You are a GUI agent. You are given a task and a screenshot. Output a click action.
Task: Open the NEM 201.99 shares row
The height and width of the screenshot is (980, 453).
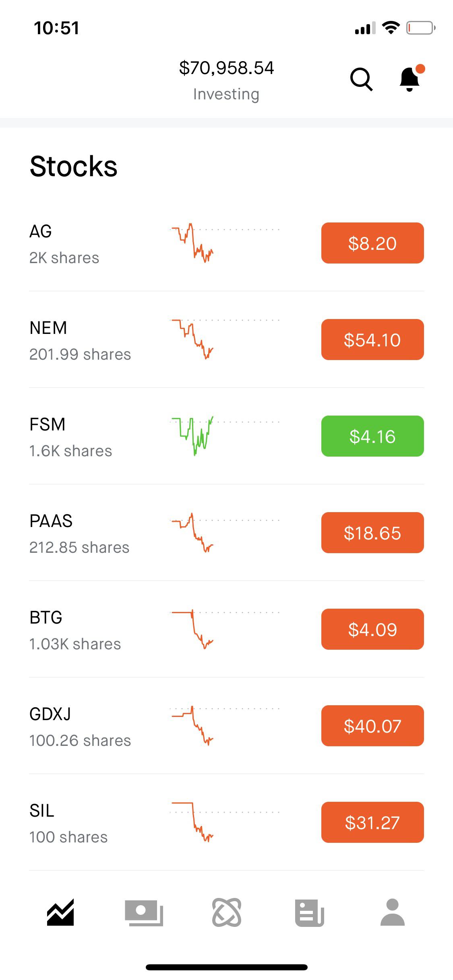pyautogui.click(x=80, y=340)
